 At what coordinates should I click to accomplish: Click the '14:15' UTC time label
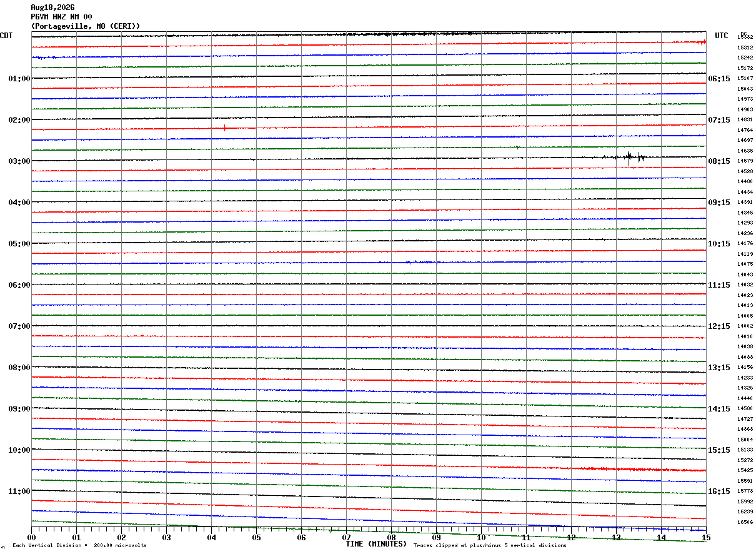point(719,409)
